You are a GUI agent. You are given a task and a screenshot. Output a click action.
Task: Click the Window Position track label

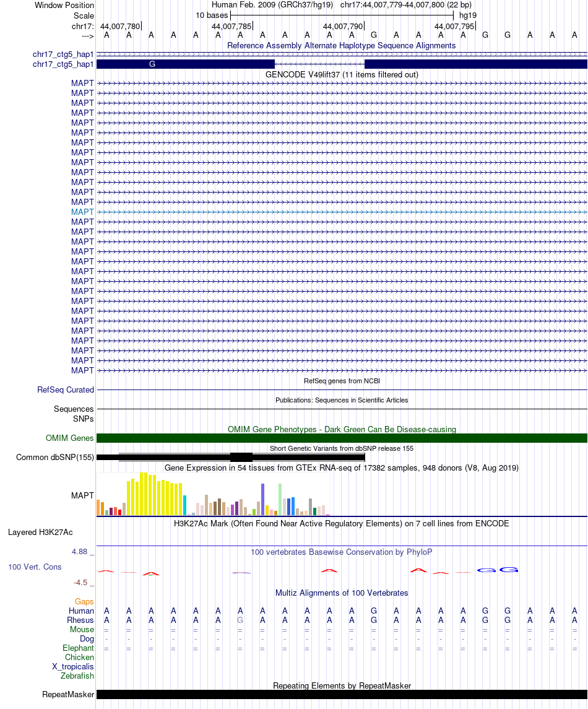click(64, 6)
